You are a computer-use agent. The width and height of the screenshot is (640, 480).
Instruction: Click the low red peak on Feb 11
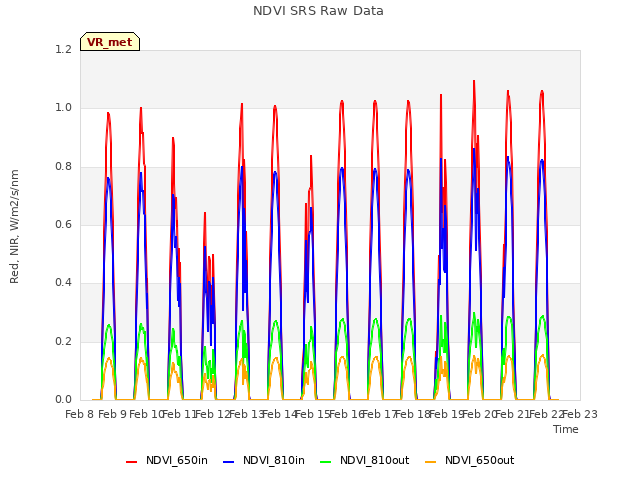pyautogui.click(x=205, y=213)
